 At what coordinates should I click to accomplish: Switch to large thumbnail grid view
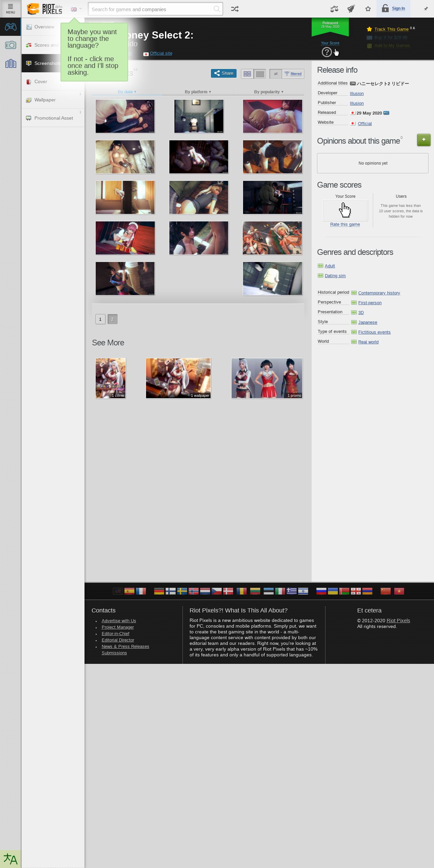coord(247,74)
